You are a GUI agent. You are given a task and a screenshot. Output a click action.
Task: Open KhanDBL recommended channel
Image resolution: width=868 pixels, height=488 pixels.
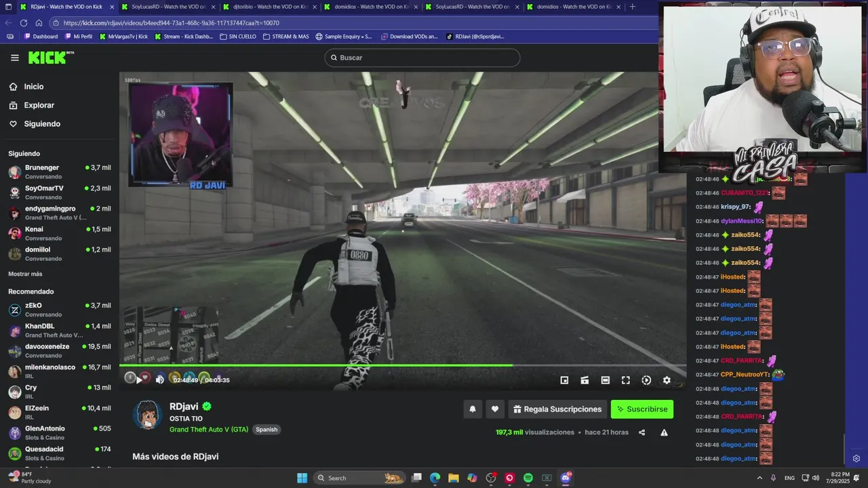(60, 330)
